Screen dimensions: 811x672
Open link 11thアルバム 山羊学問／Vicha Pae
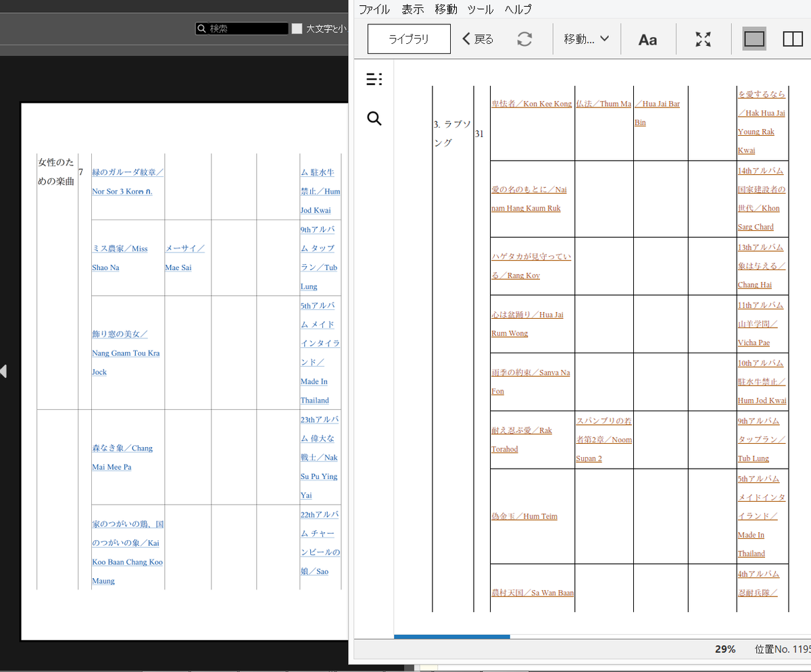pyautogui.click(x=760, y=324)
